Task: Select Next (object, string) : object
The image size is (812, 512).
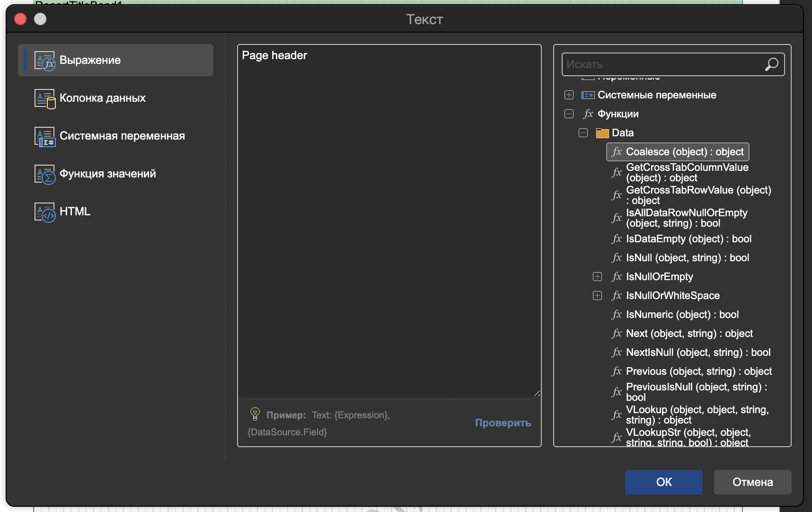Action: (689, 334)
